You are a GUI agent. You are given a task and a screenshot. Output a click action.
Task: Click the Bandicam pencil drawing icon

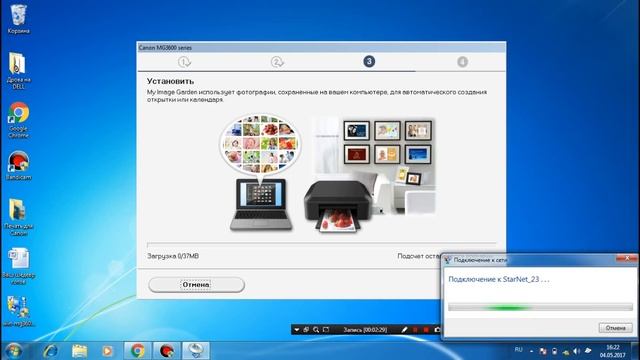pos(404,329)
